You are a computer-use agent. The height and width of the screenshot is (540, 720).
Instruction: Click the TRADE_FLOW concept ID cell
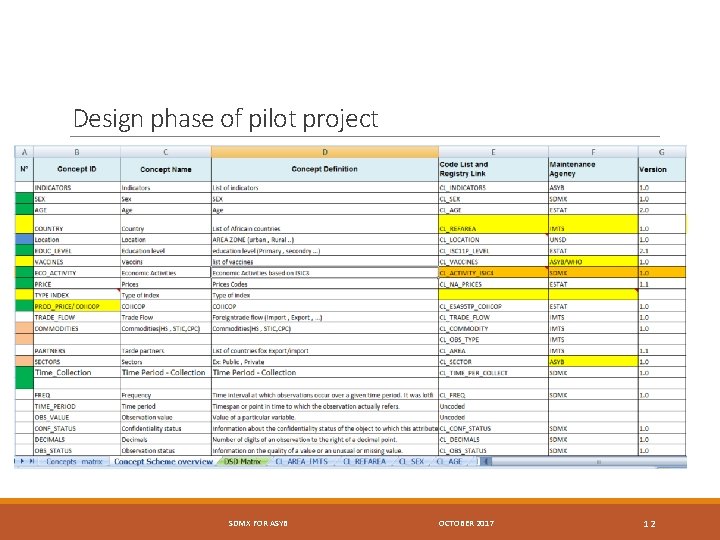[77, 317]
